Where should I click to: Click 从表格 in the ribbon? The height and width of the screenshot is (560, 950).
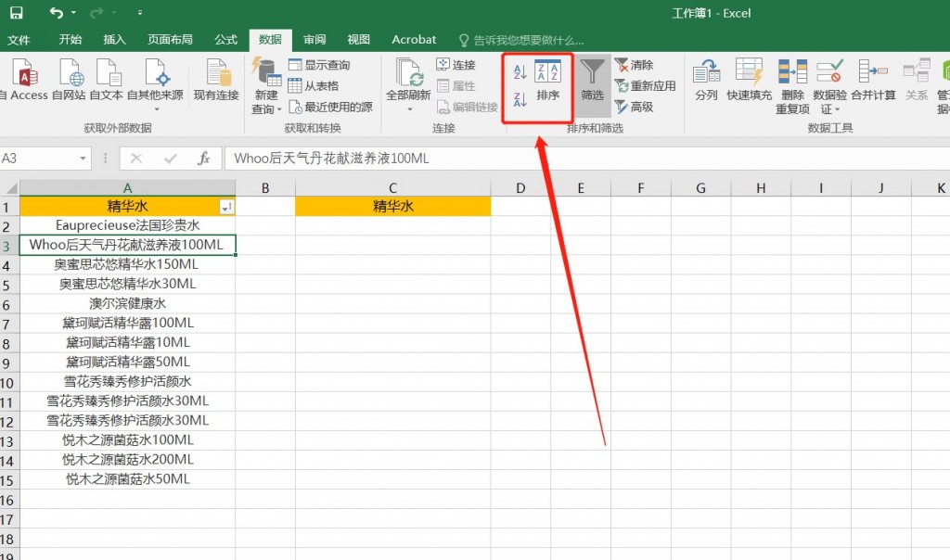point(314,86)
